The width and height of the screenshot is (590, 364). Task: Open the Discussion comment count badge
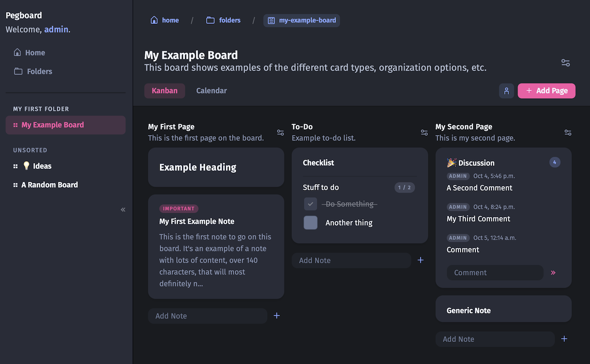(554, 163)
